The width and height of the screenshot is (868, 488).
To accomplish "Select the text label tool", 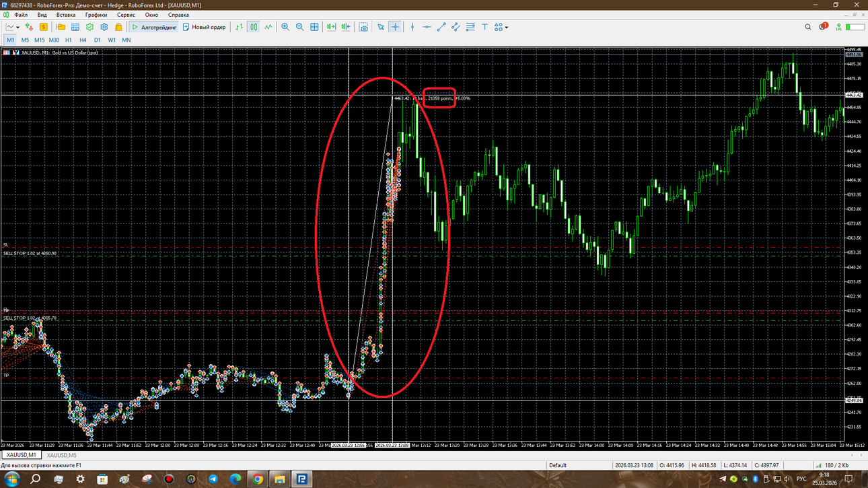I will tap(484, 27).
